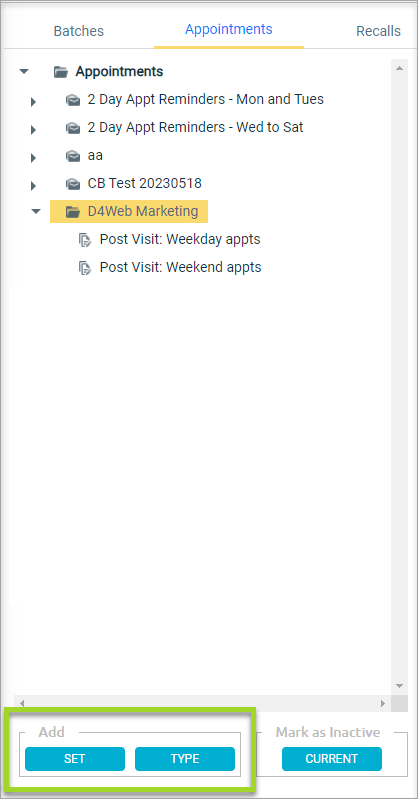The height and width of the screenshot is (799, 418).
Task: Click the open folder icon for D4Web Marketing
Action: click(x=73, y=211)
